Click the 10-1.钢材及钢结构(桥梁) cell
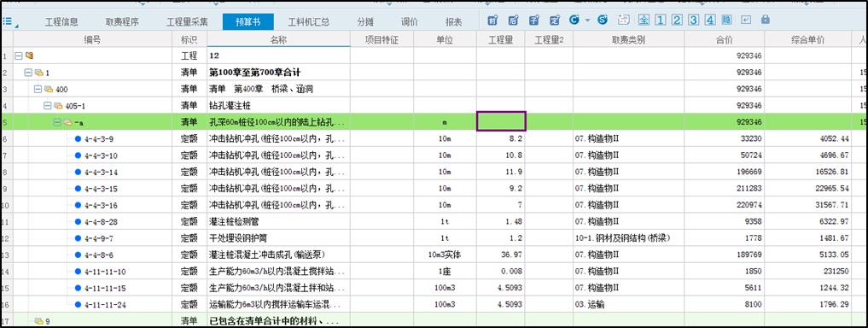The height and width of the screenshot is (328, 868). click(x=629, y=238)
